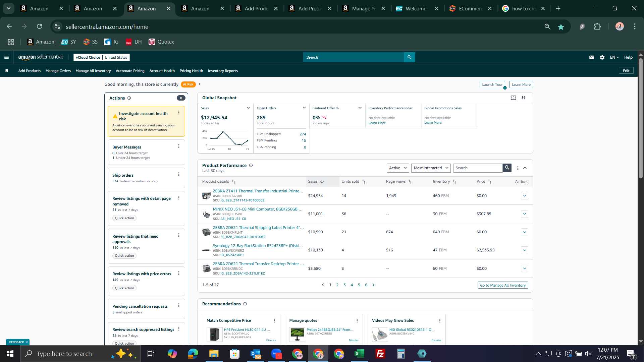Click Go to Manage All Inventory button
This screenshot has width=644, height=362.
pos(503,285)
